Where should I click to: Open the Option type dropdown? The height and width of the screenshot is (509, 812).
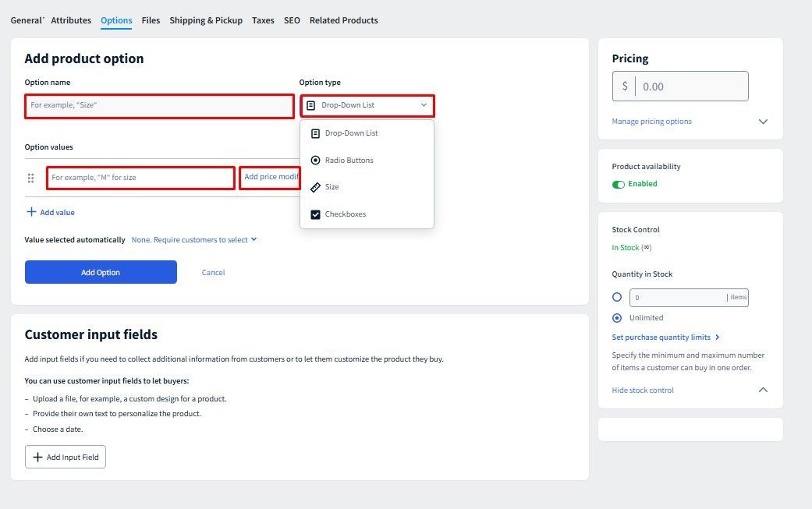pos(367,105)
